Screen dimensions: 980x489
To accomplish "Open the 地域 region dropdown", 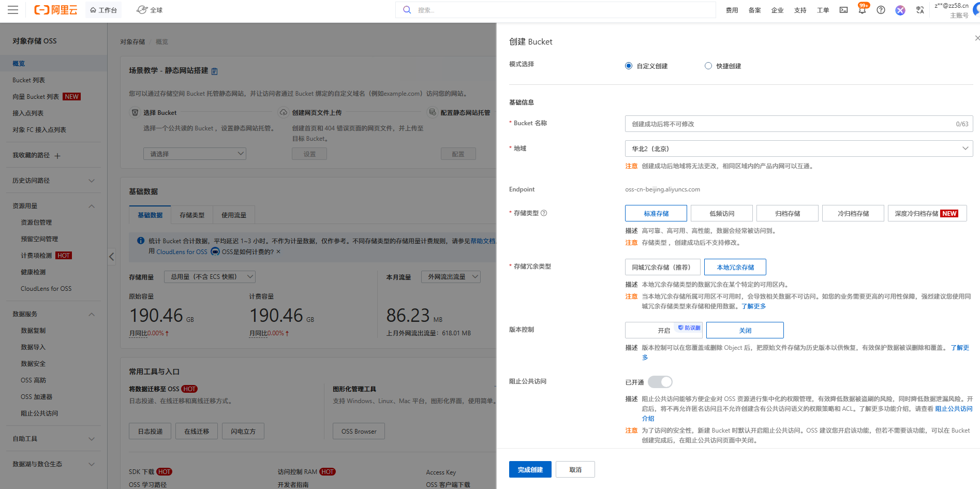I will coord(798,149).
